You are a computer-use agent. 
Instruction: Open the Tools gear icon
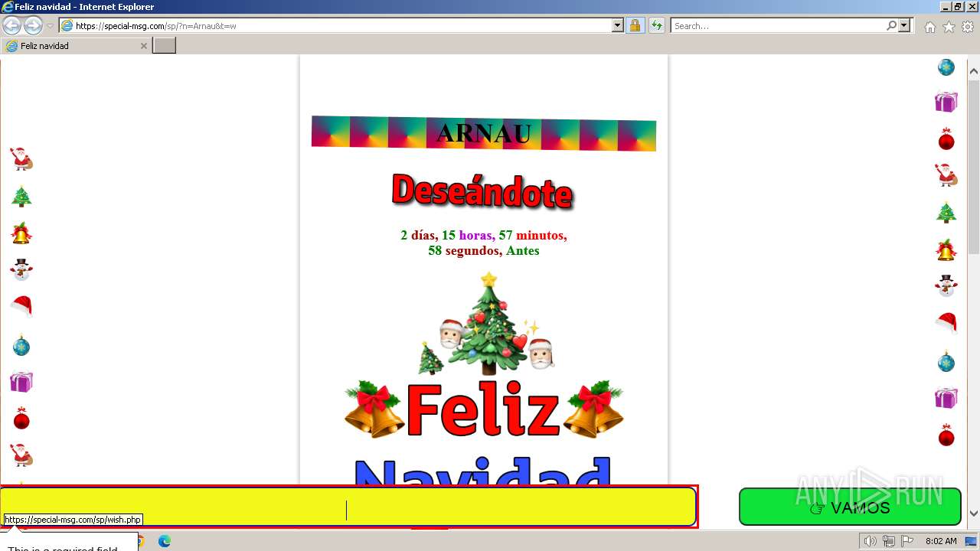point(968,27)
